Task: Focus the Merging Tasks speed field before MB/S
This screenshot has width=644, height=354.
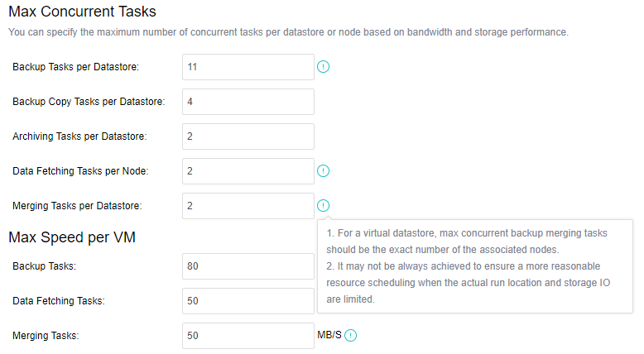Action: click(248, 336)
